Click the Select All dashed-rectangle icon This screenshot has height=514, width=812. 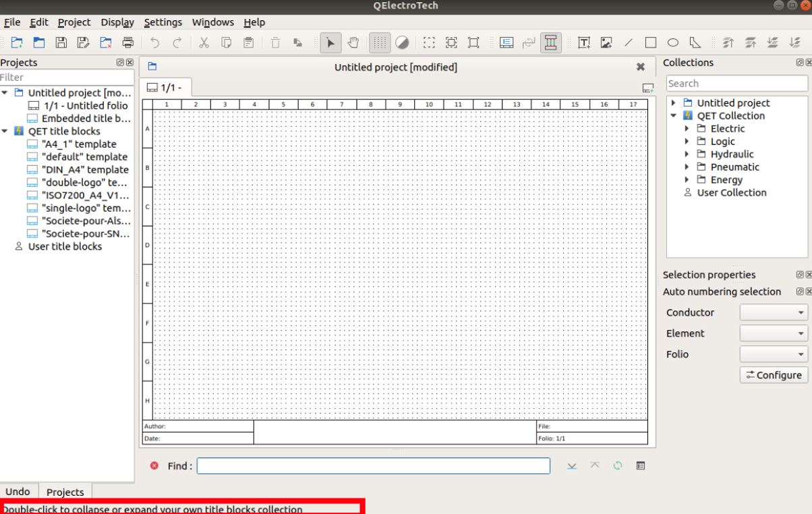pos(429,42)
